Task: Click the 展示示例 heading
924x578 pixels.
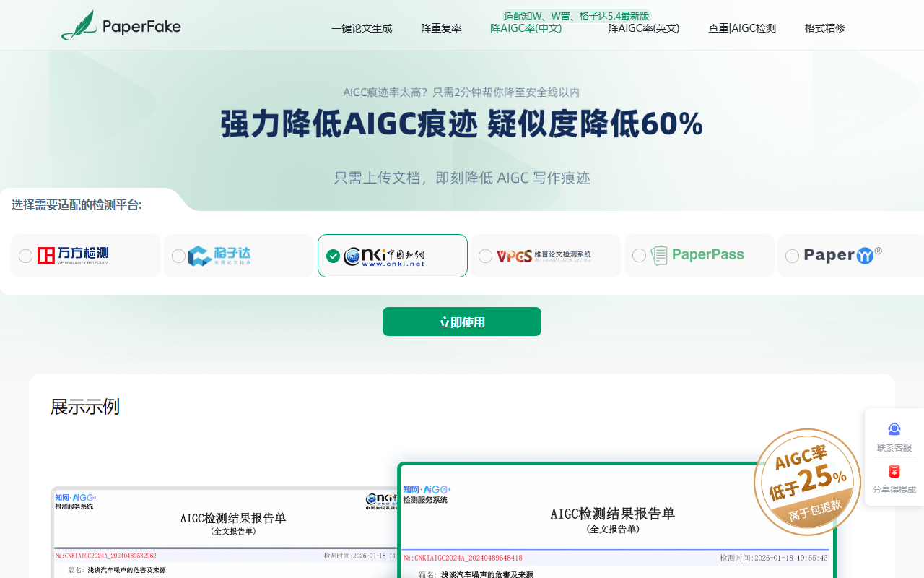Action: 85,407
